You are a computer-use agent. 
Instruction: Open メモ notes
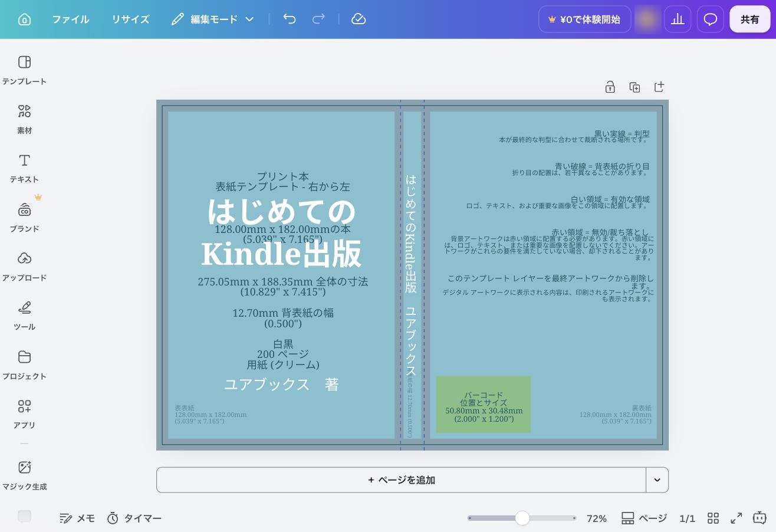[x=77, y=518]
